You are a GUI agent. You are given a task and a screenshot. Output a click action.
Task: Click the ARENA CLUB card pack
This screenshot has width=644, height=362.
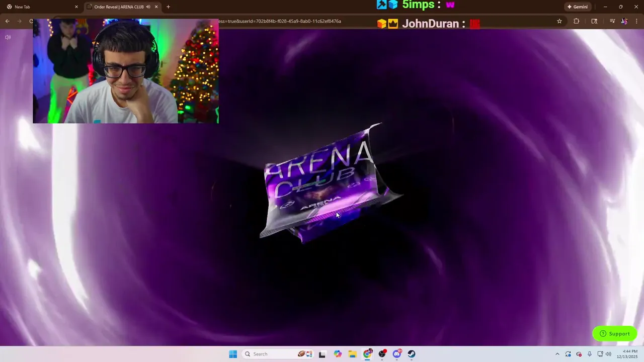click(x=330, y=184)
